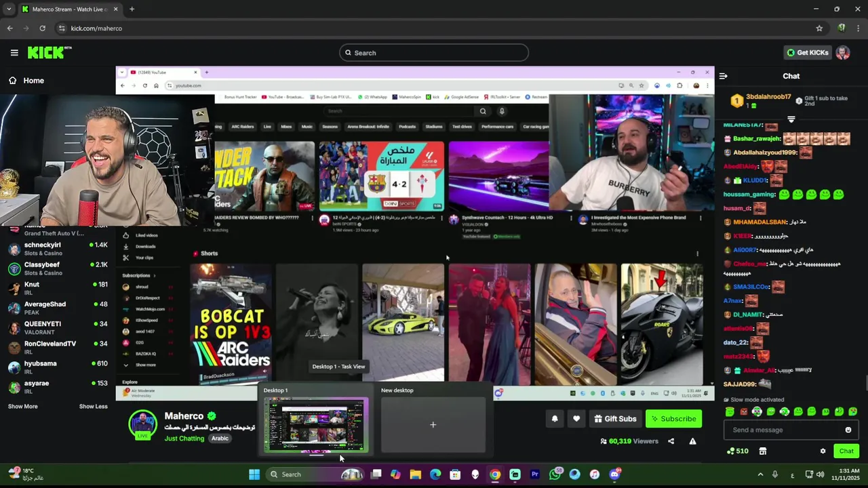Open the volume tray control
The image size is (868, 488).
click(x=821, y=474)
